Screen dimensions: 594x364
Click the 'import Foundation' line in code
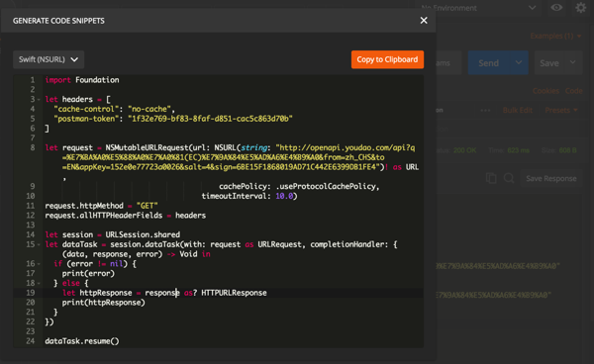click(82, 80)
